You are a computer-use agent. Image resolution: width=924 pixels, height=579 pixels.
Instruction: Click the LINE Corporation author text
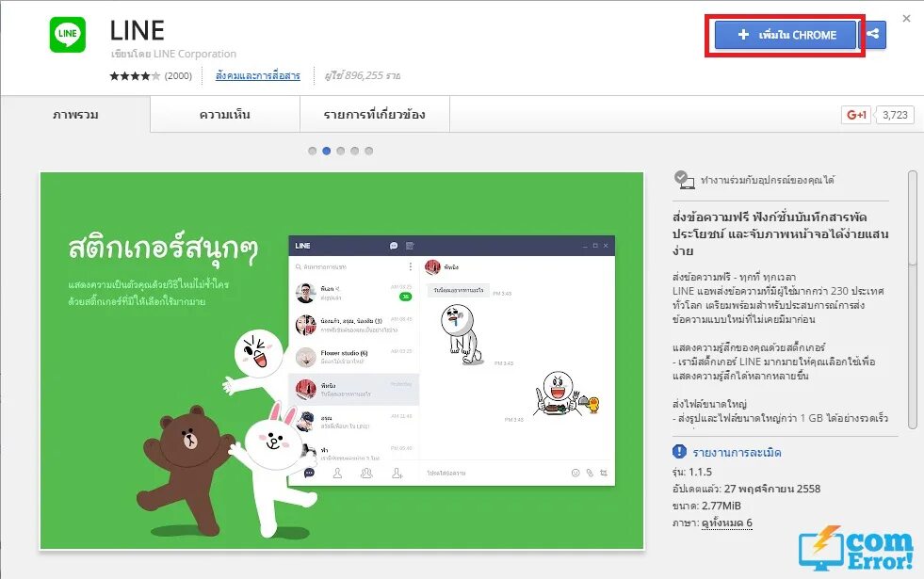(x=194, y=54)
